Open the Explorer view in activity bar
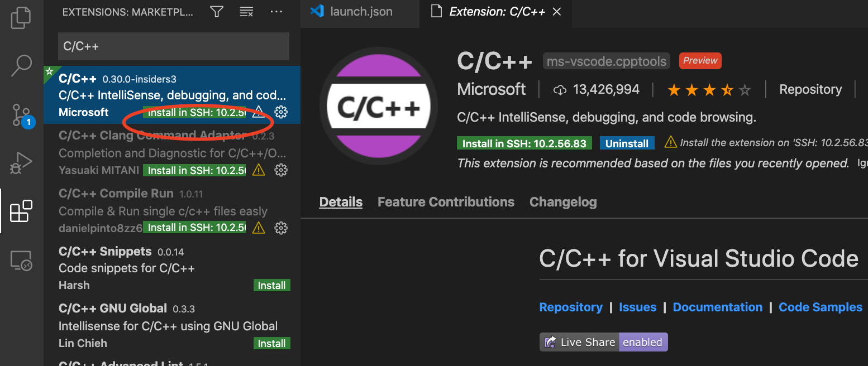The image size is (868, 366). [x=21, y=17]
